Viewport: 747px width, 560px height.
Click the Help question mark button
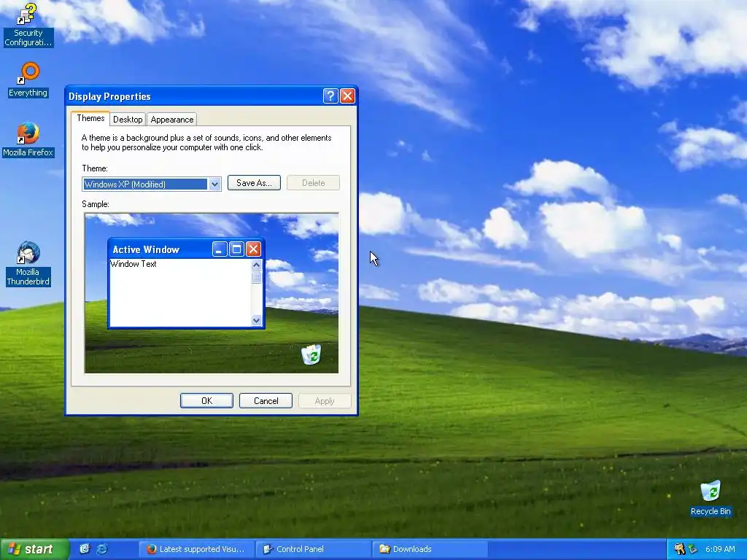click(330, 96)
